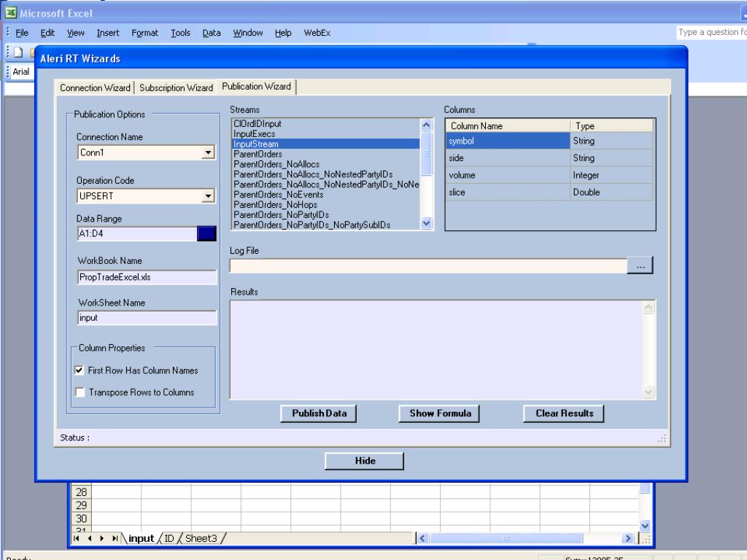
Task: Select the ParentOrders_NoAllocs stream
Action: (x=326, y=164)
